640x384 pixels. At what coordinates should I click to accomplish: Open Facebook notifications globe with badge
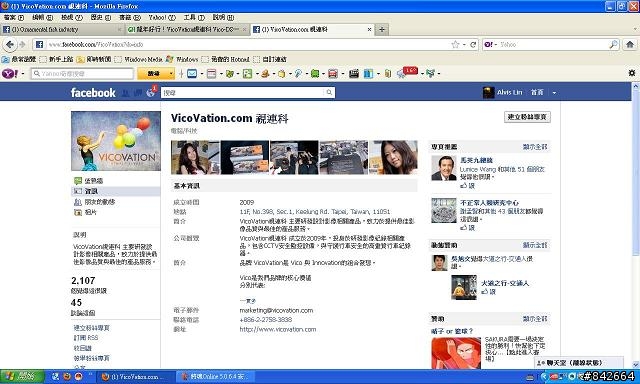[151, 92]
